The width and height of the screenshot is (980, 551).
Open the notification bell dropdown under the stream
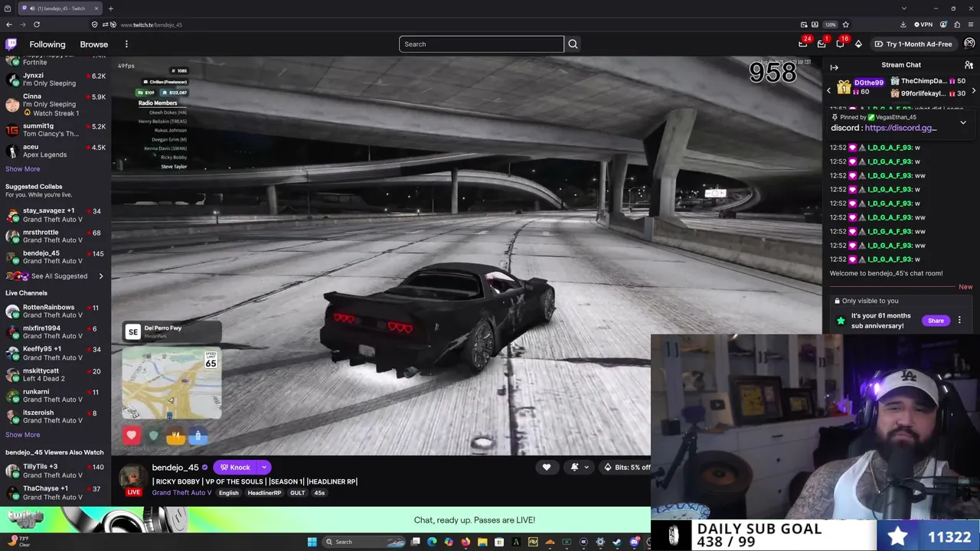(x=579, y=468)
